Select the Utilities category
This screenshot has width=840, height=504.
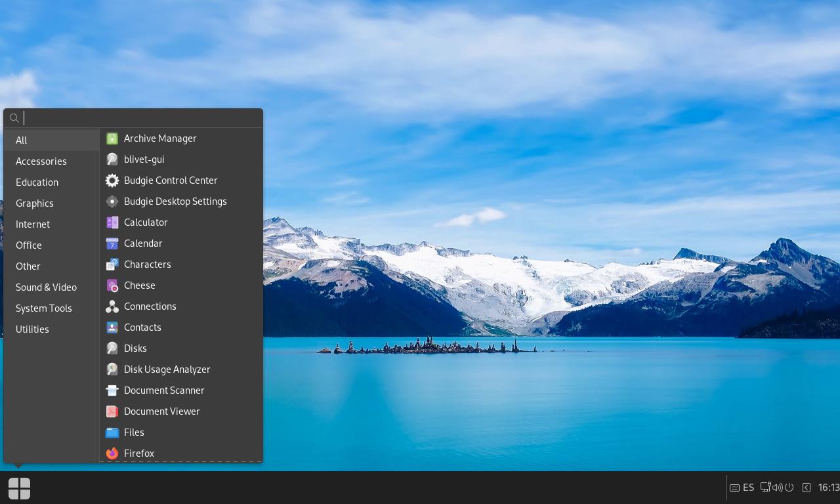pyautogui.click(x=52, y=329)
